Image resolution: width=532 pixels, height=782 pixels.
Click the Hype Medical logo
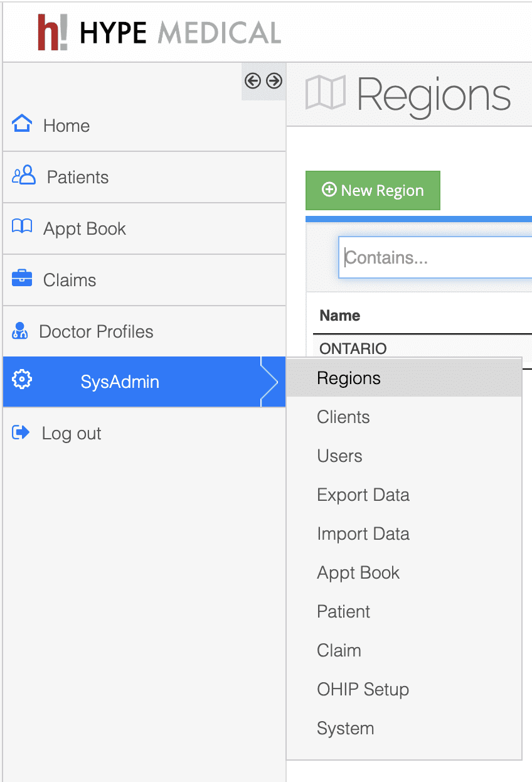pyautogui.click(x=159, y=32)
